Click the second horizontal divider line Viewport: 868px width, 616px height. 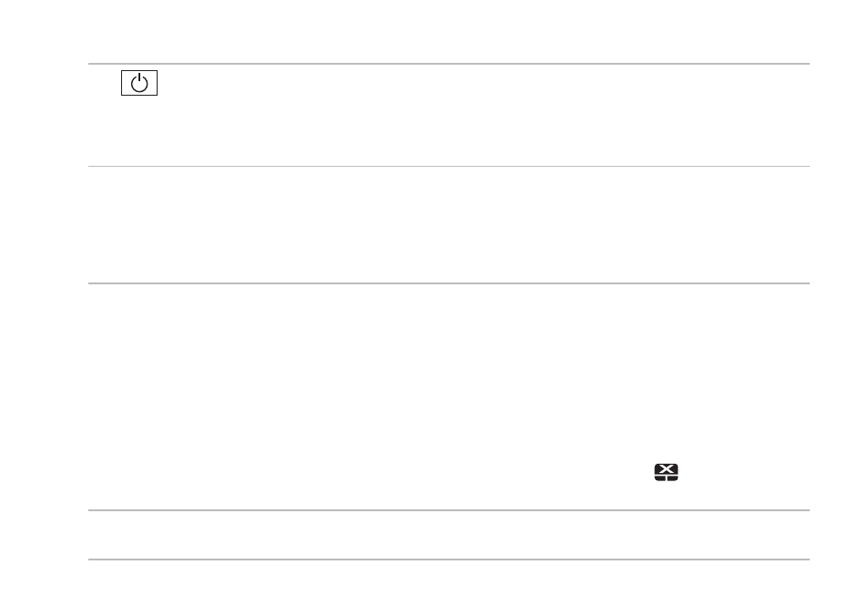point(449,166)
